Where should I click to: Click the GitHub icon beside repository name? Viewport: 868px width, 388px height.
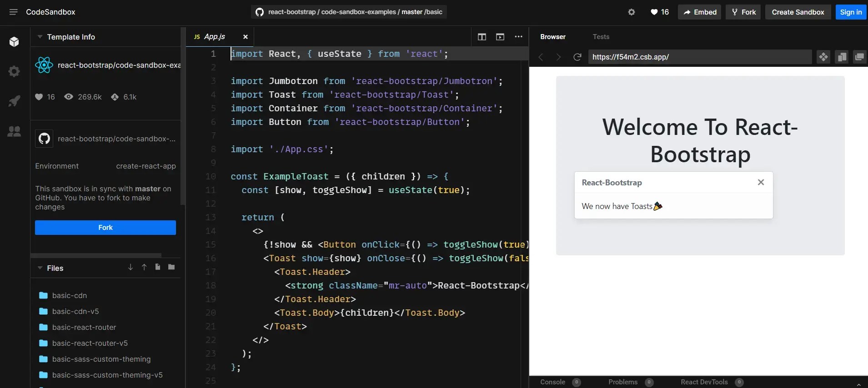(x=44, y=139)
